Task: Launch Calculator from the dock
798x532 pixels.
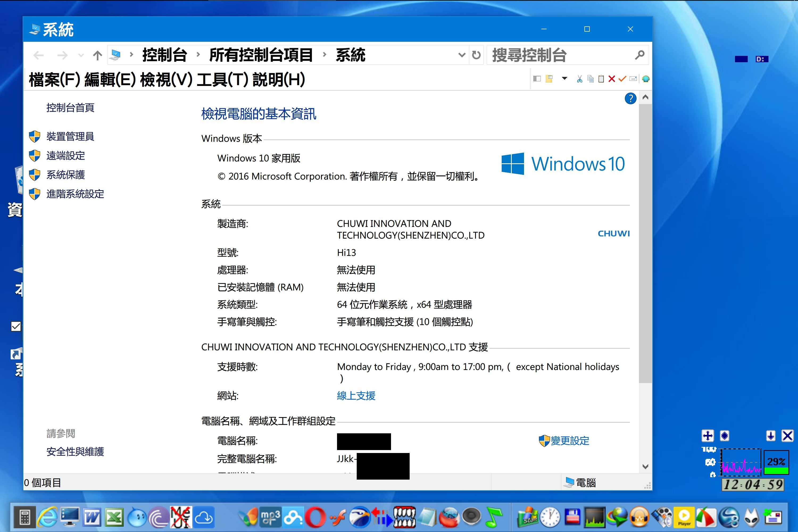Action: [24, 517]
